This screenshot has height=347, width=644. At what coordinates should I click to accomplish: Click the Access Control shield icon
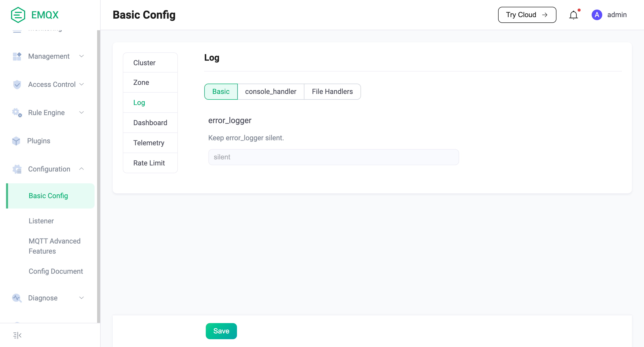pos(17,84)
